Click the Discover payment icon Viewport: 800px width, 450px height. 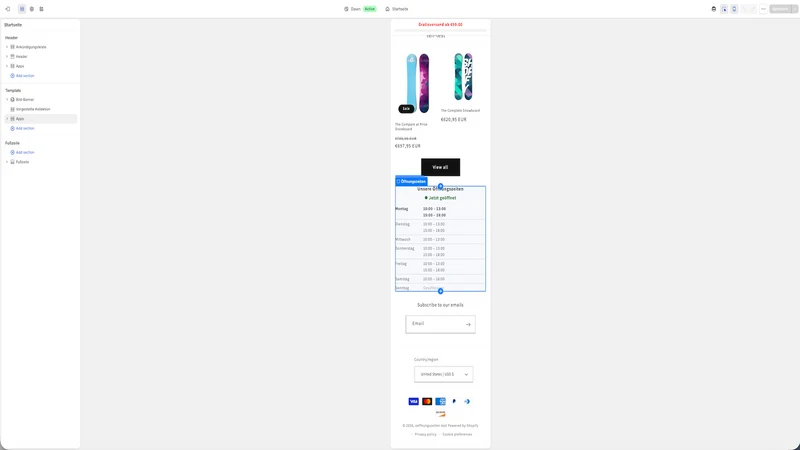pyautogui.click(x=440, y=413)
